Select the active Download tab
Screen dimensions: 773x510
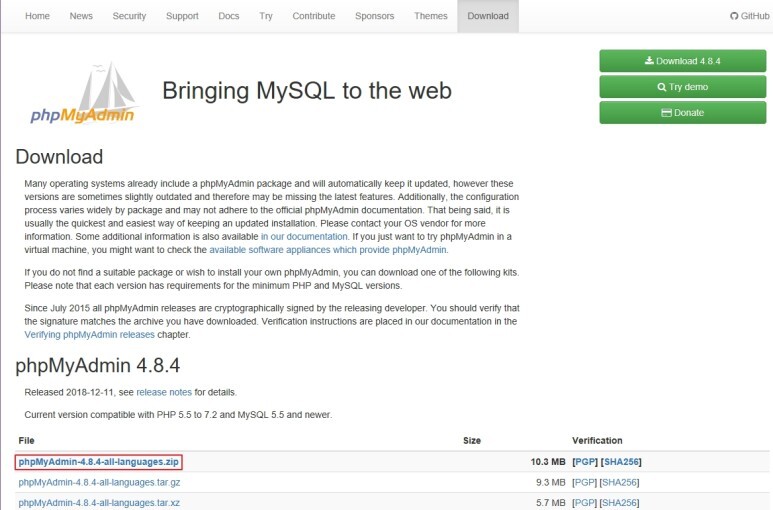[x=488, y=16]
